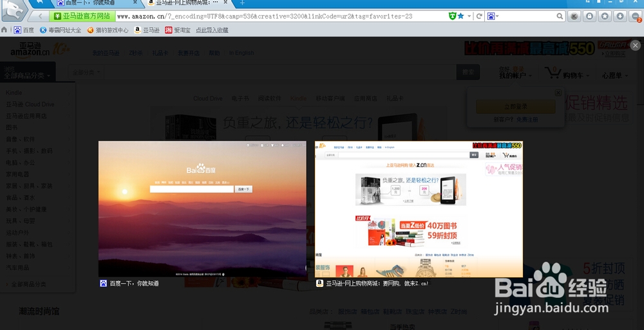The width and height of the screenshot is (644, 330).
Task: Open the Cheetah browser main menu logo
Action: click(x=14, y=11)
